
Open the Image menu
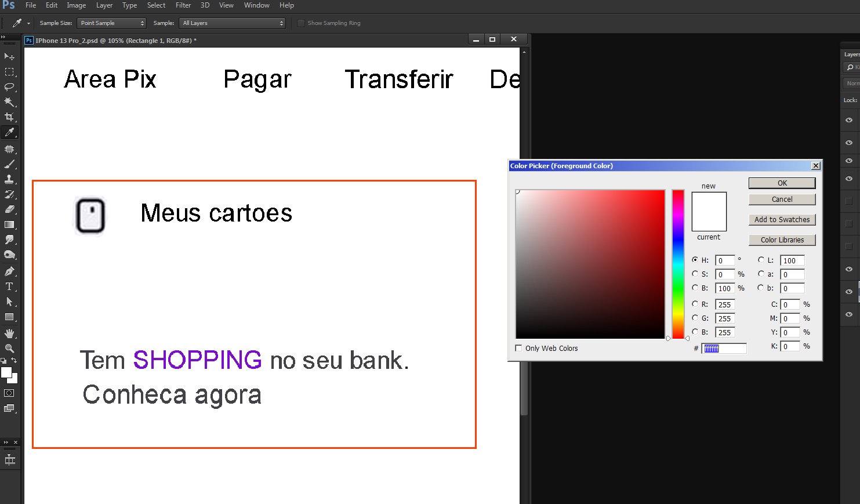point(76,5)
